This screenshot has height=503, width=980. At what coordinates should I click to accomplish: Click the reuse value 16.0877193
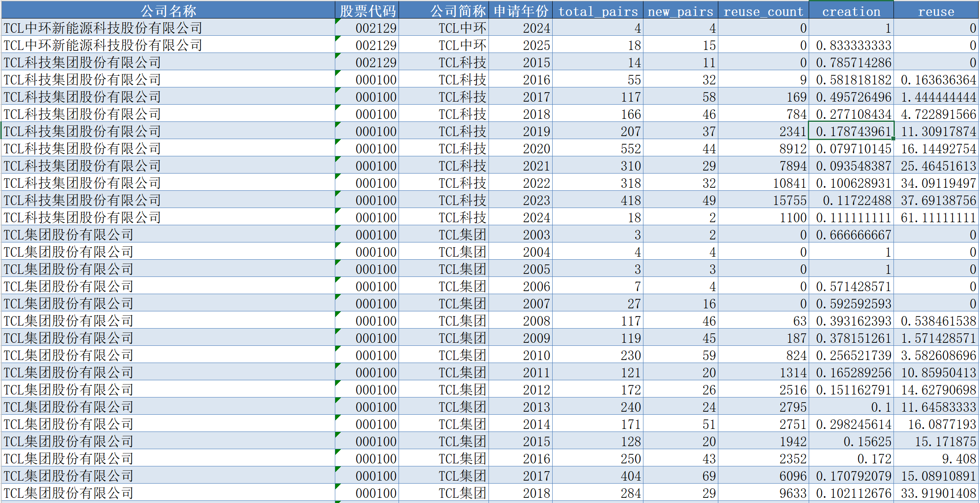[936, 424]
